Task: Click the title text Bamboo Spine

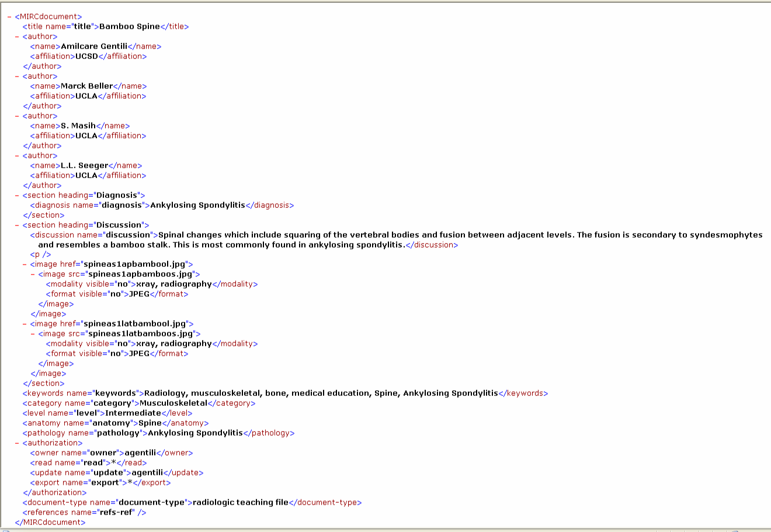Action: tap(130, 26)
